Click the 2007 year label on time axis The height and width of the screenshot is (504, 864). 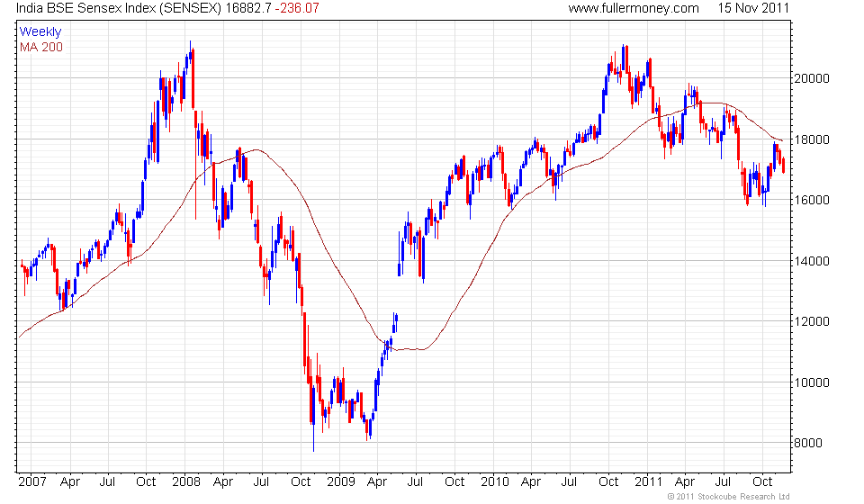click(32, 482)
